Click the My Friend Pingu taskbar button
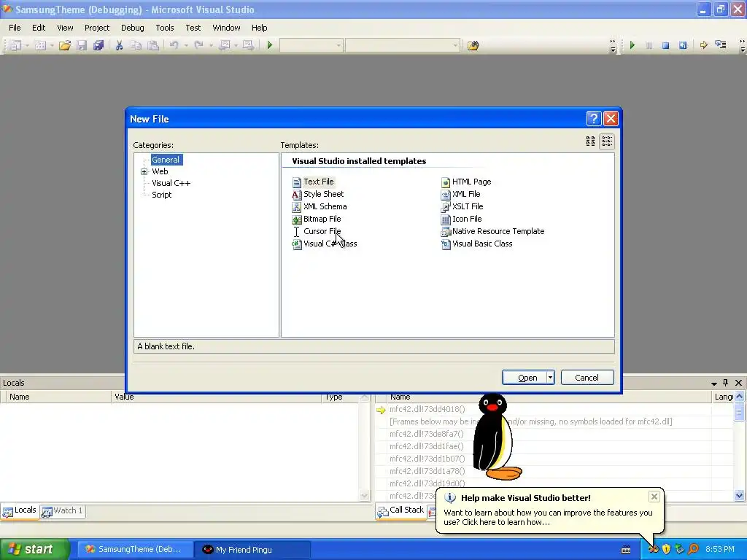The width and height of the screenshot is (747, 560). pos(253,550)
